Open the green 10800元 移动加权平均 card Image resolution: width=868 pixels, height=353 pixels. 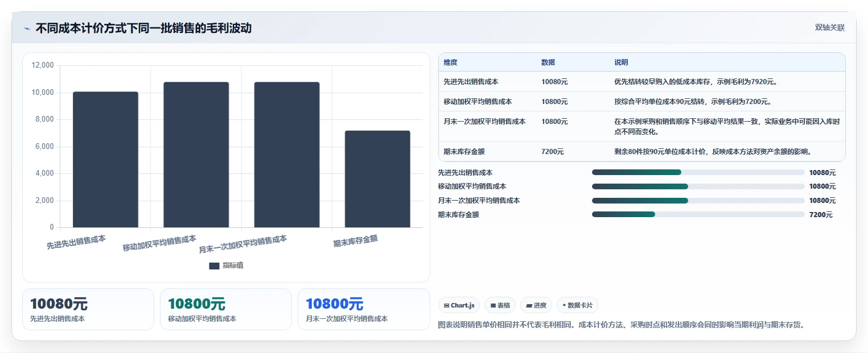click(x=226, y=309)
